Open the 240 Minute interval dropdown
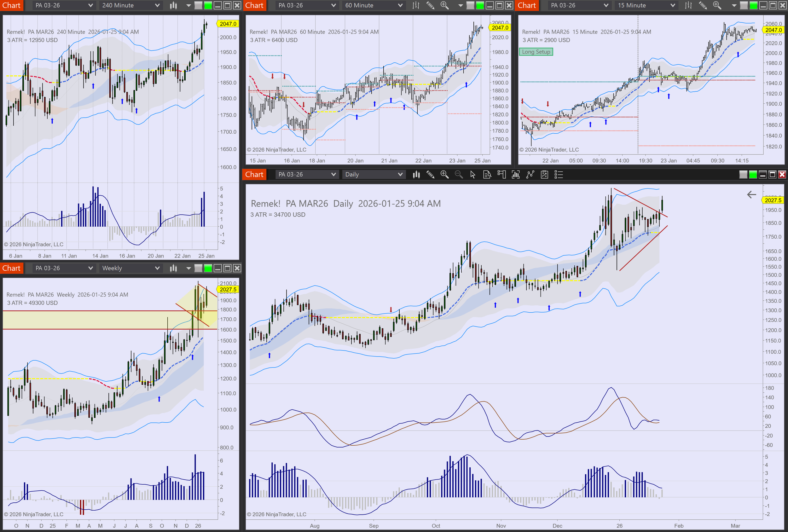Screen dimensions: 788x532 coord(130,5)
